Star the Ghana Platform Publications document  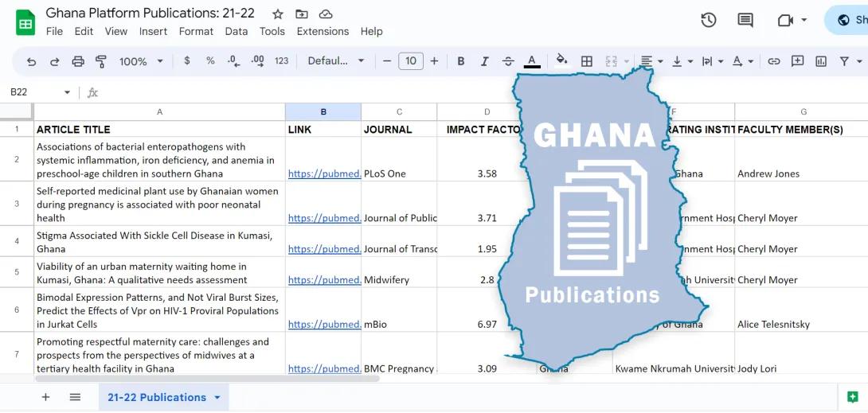pos(278,14)
